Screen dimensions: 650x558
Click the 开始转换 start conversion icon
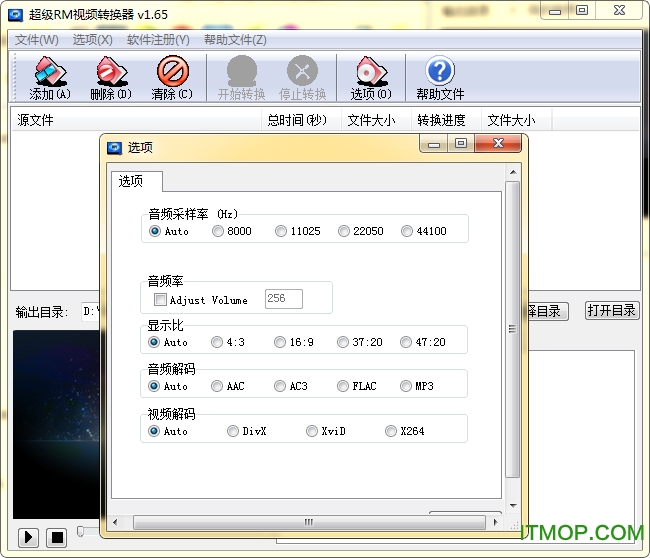point(242,78)
